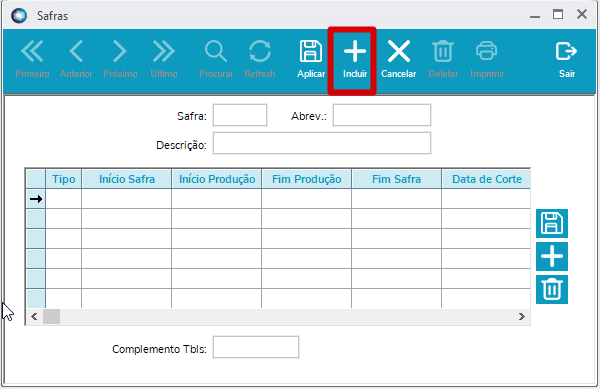The height and width of the screenshot is (389, 600).
Task: Click into the Abrev. text field
Action: pyautogui.click(x=382, y=115)
